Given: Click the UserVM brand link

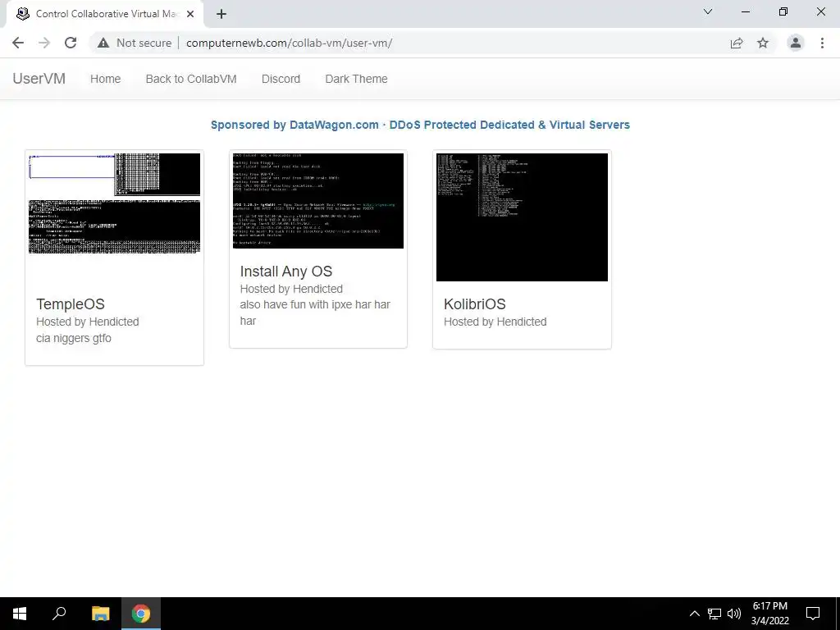Looking at the screenshot, I should 39,79.
